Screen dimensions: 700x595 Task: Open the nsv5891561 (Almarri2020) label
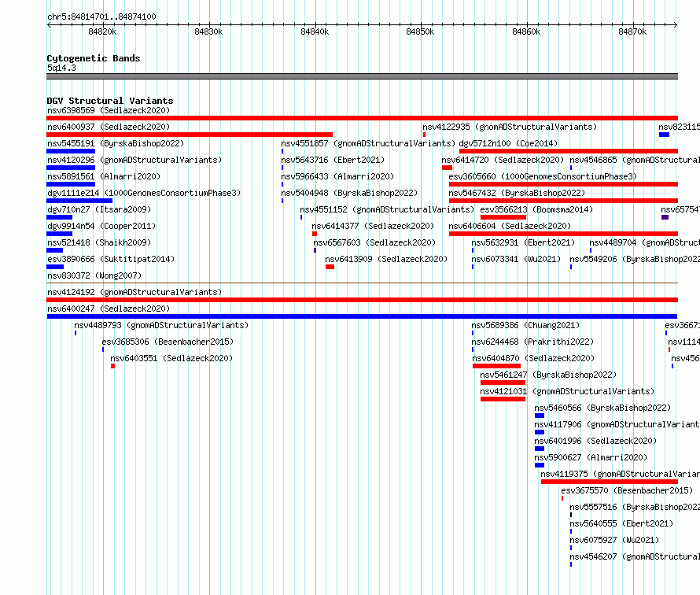pos(104,176)
